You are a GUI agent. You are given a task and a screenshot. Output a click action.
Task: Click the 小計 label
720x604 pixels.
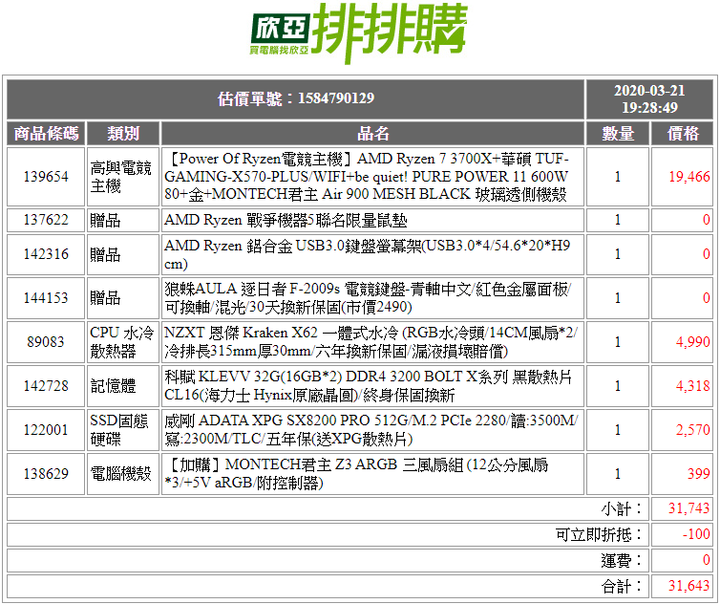pyautogui.click(x=623, y=509)
